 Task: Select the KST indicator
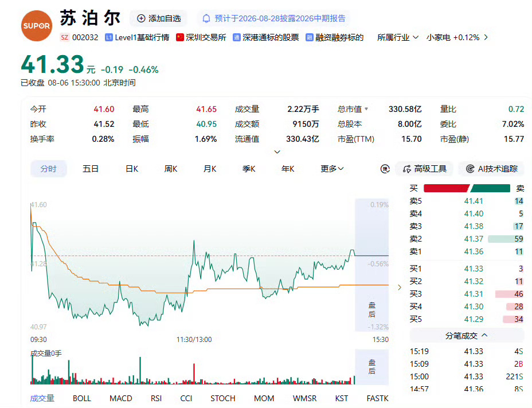(x=342, y=398)
